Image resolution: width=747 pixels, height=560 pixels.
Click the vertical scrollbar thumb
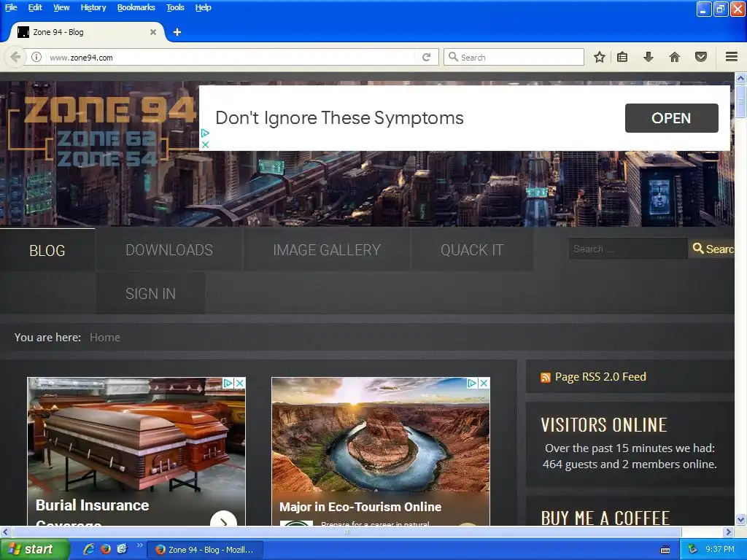tap(740, 101)
